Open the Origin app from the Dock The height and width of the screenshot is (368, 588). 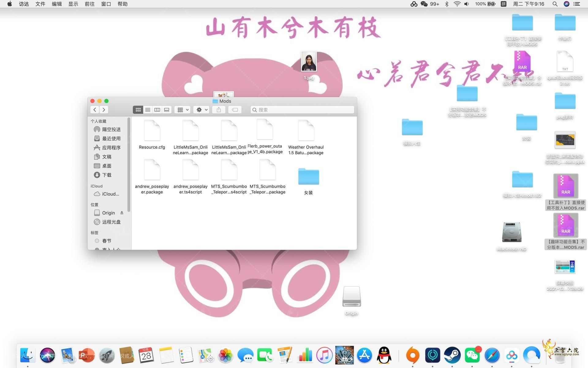point(413,355)
